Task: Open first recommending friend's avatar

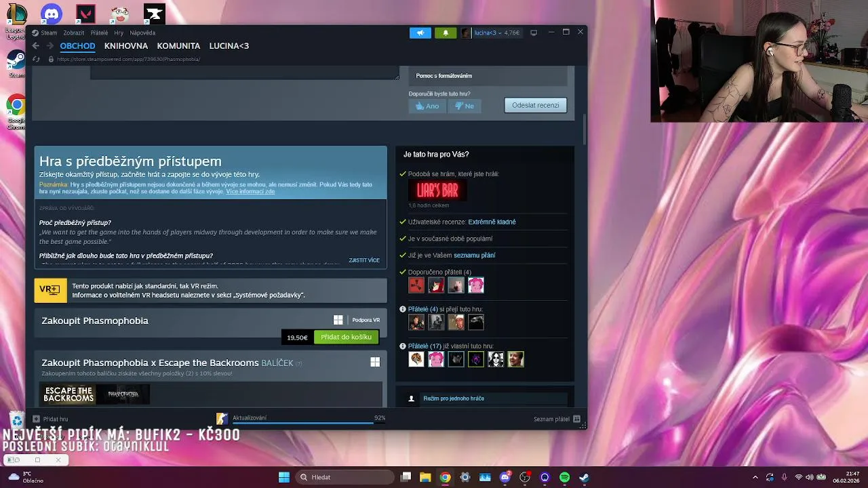Action: point(416,285)
